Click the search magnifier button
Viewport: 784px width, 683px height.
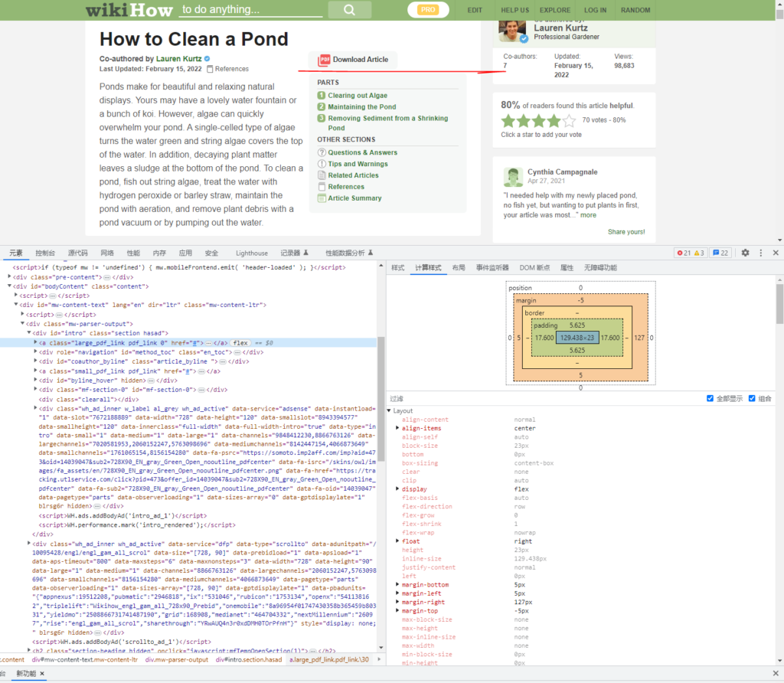pyautogui.click(x=349, y=10)
